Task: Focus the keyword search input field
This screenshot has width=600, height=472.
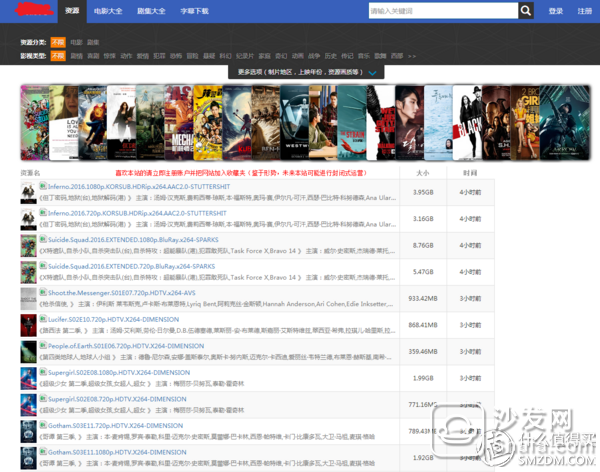Action: [443, 11]
